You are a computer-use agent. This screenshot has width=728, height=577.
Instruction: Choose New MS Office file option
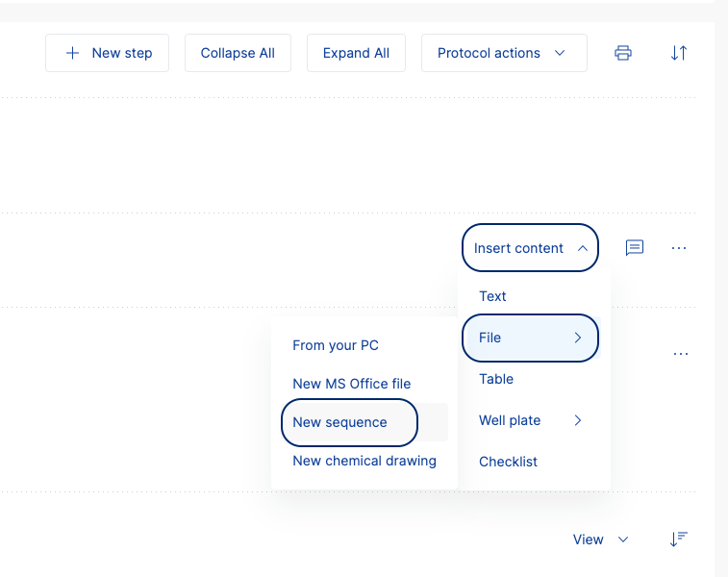click(x=351, y=384)
